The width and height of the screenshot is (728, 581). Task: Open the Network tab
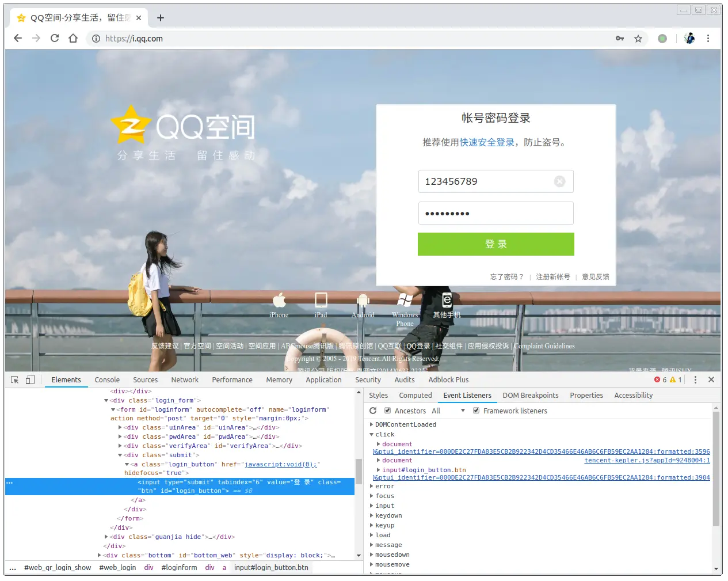click(x=185, y=380)
